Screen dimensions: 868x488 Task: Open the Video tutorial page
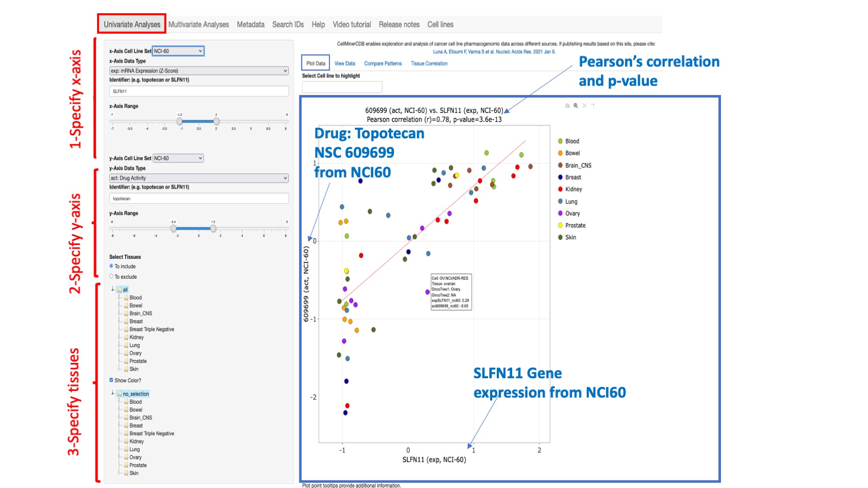[352, 24]
